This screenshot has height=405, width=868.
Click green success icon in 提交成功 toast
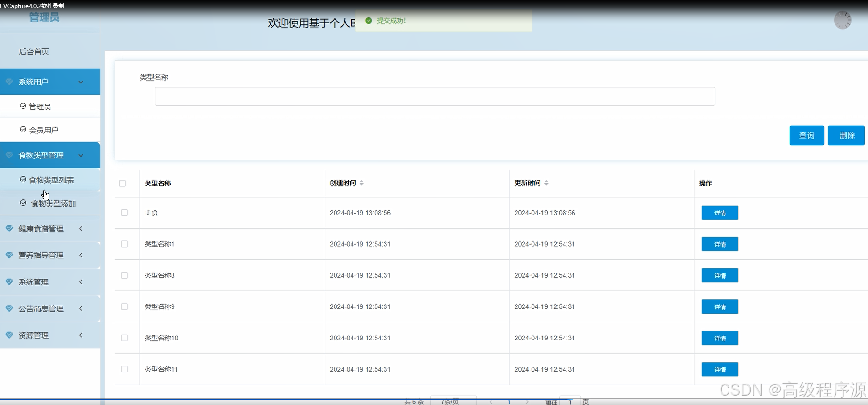[x=368, y=21]
